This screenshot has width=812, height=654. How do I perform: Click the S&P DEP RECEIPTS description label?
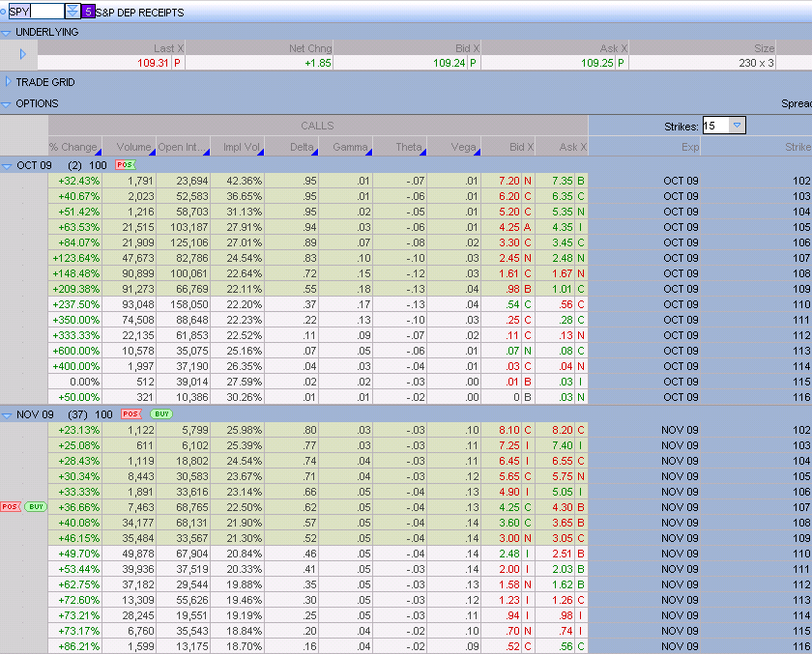[140, 13]
